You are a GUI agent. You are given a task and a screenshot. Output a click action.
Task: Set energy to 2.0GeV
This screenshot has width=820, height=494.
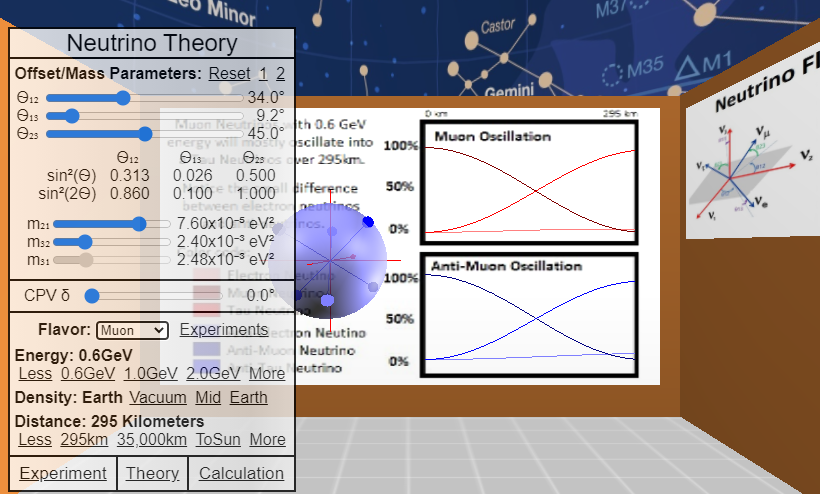[213, 374]
